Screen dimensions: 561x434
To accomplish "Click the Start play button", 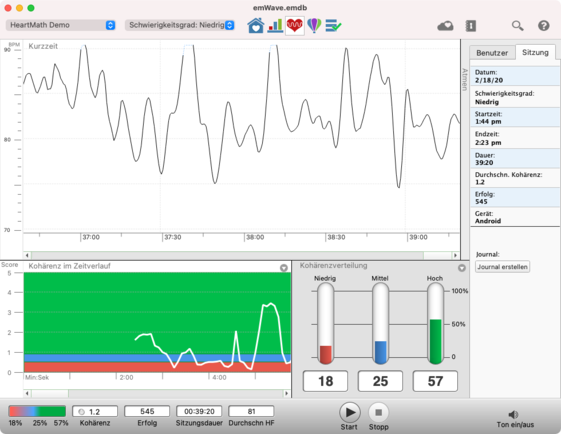I will 350,413.
